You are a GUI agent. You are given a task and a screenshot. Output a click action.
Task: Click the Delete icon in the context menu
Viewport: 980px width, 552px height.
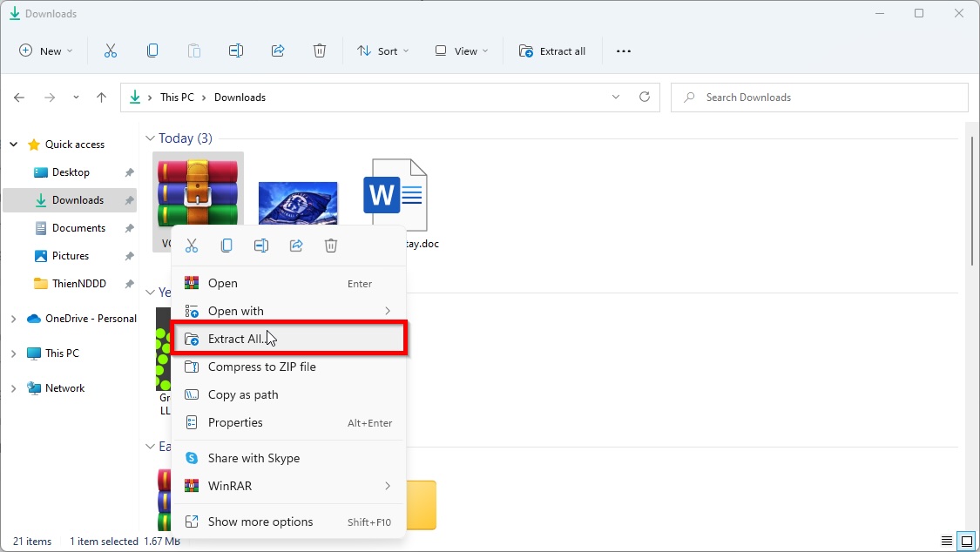331,246
